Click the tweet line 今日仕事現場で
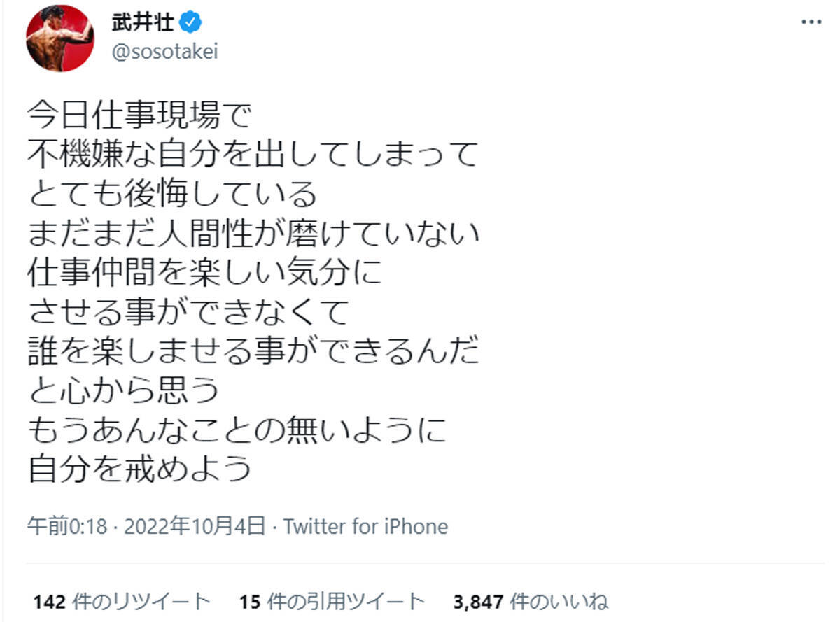The image size is (840, 622). 139,115
